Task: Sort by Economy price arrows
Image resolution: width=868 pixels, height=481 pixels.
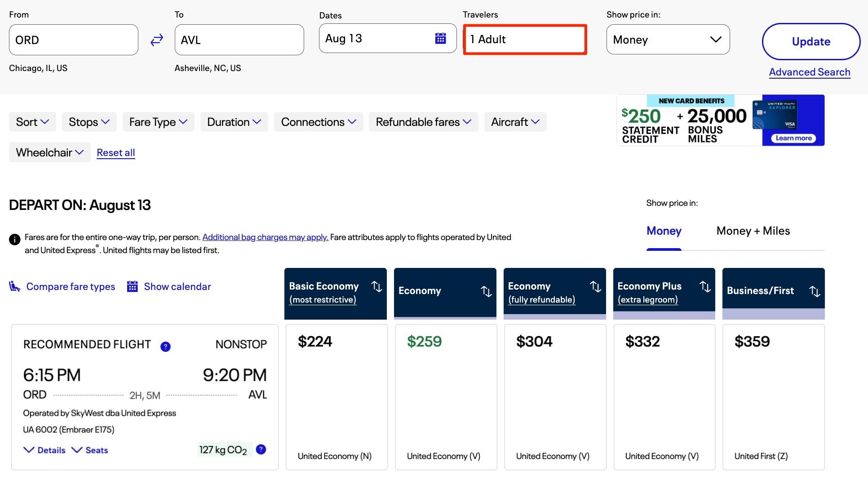Action: click(486, 291)
